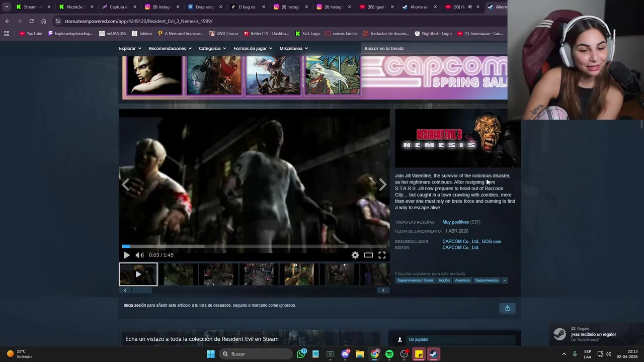
Task: Show next media with right arrow
Action: 383,185
